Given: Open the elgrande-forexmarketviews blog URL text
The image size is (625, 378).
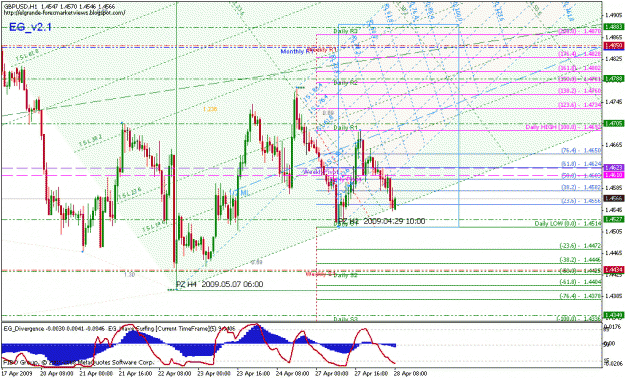Looking at the screenshot, I should [64, 13].
